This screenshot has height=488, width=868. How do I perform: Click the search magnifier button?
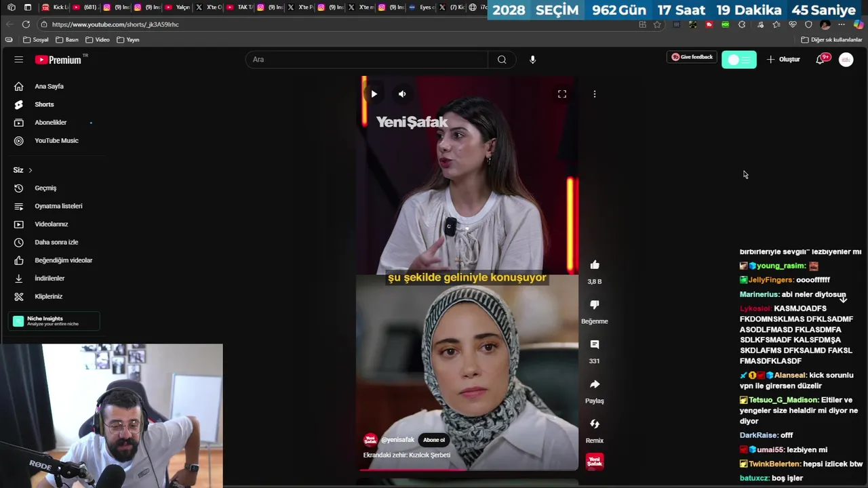pyautogui.click(x=502, y=60)
